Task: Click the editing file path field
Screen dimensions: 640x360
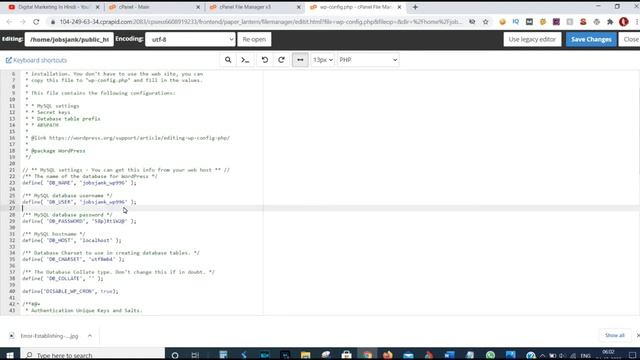Action: pyautogui.click(x=69, y=40)
